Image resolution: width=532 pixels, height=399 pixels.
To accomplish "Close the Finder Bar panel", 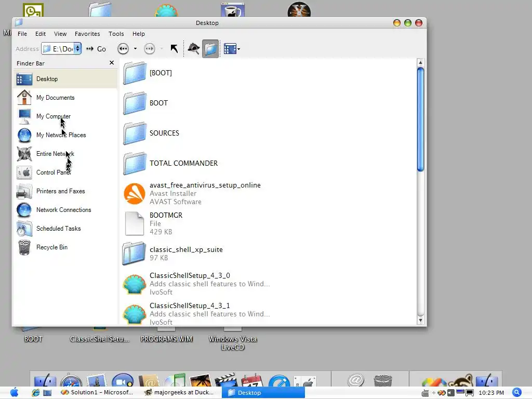I will pos(112,63).
